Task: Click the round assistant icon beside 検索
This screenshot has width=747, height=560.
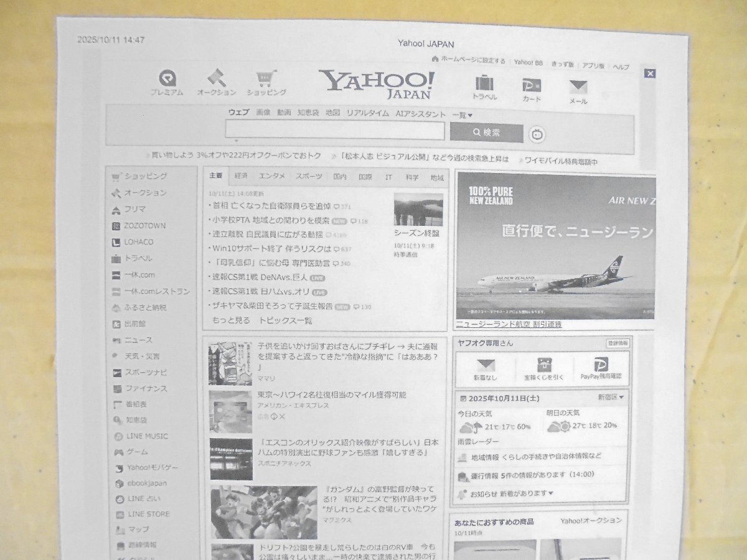Action: point(537,134)
